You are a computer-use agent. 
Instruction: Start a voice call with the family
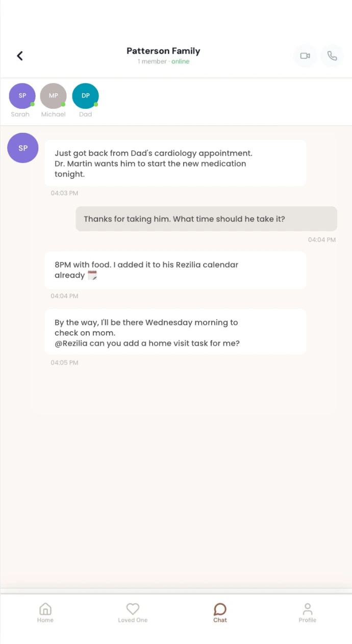(x=332, y=56)
